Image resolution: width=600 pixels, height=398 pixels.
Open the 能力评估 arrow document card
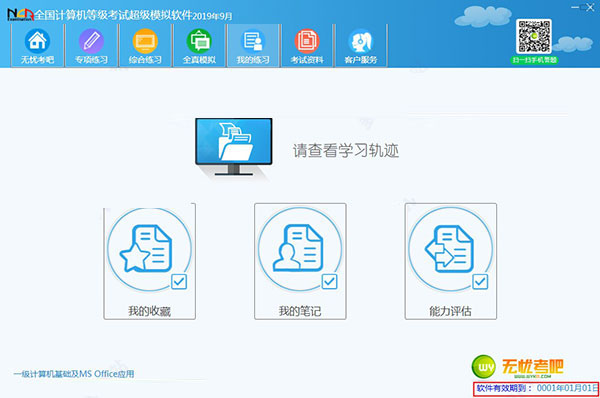tap(450, 261)
